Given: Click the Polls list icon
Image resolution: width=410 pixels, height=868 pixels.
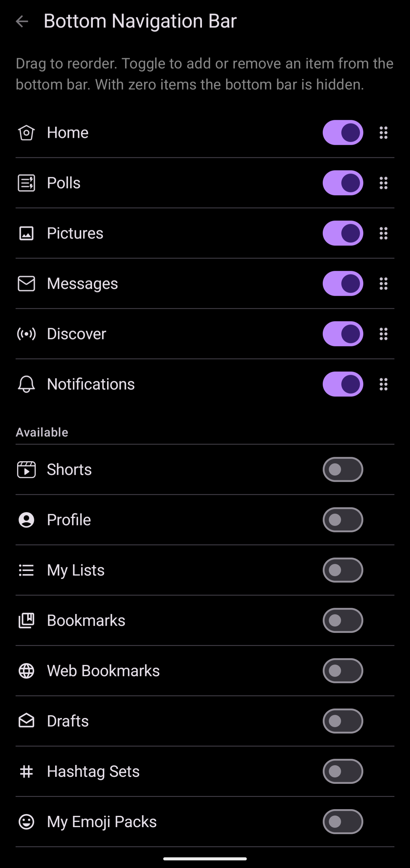Looking at the screenshot, I should click(26, 183).
